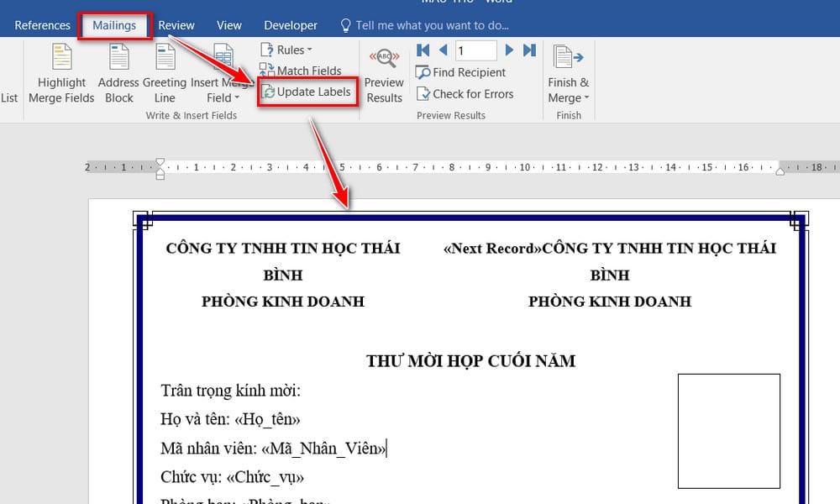Click the «Mã_Nhân_Viên» merge field
840x504 pixels.
point(323,448)
